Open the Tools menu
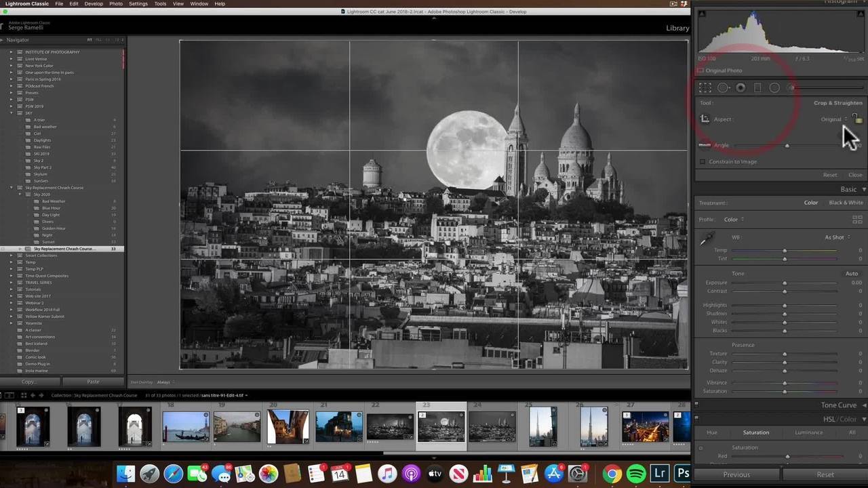 coord(160,4)
